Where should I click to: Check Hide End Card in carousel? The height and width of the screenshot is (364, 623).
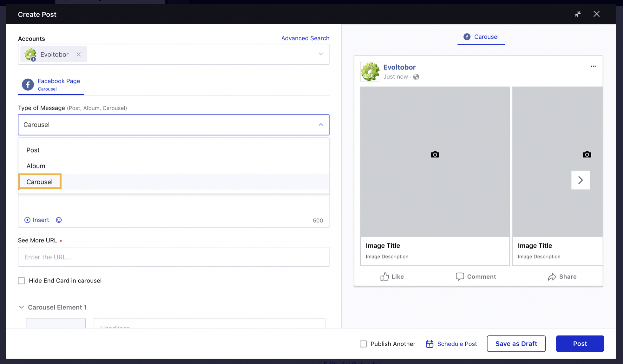22,281
